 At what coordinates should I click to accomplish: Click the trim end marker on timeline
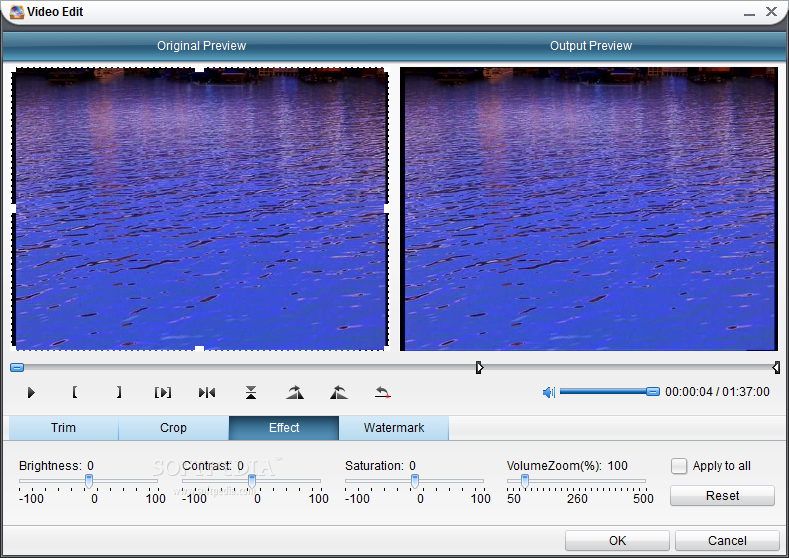point(776,367)
